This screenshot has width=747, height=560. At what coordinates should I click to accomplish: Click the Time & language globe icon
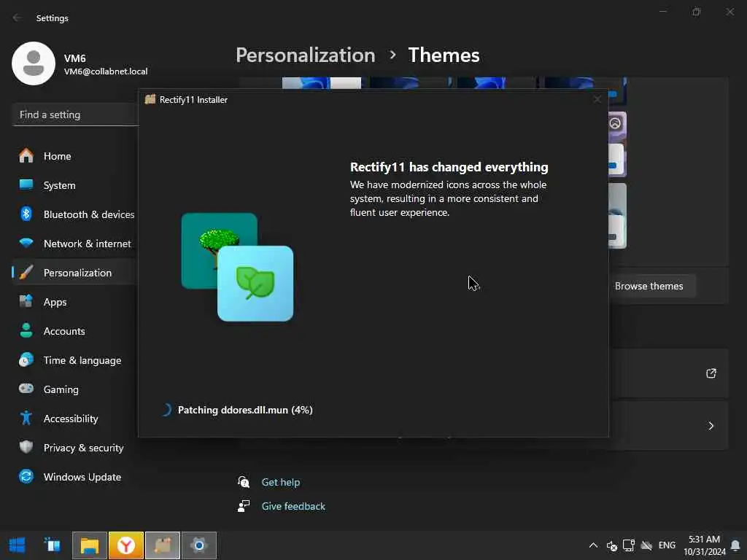pyautogui.click(x=26, y=359)
